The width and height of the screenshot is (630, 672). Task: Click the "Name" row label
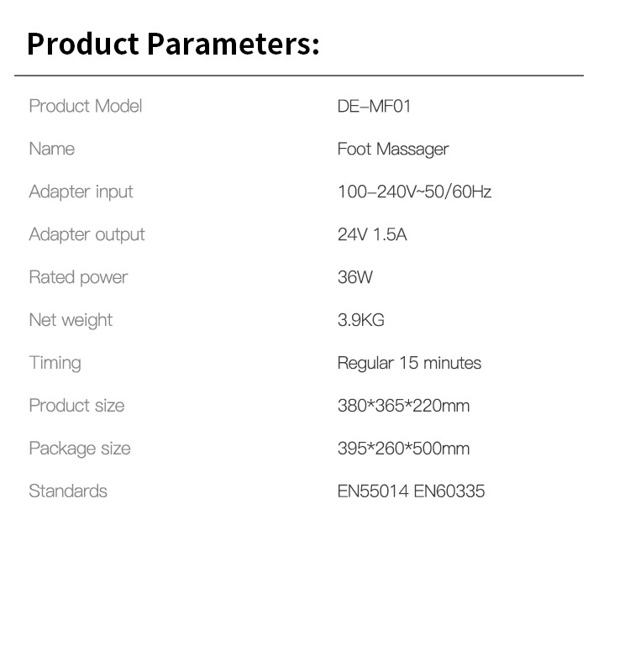click(51, 149)
